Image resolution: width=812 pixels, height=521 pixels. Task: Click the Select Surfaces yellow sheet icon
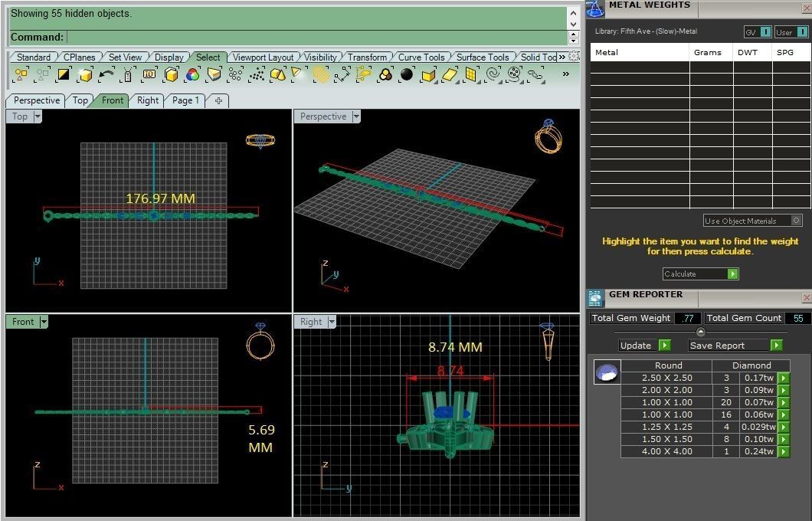pyautogui.click(x=450, y=75)
